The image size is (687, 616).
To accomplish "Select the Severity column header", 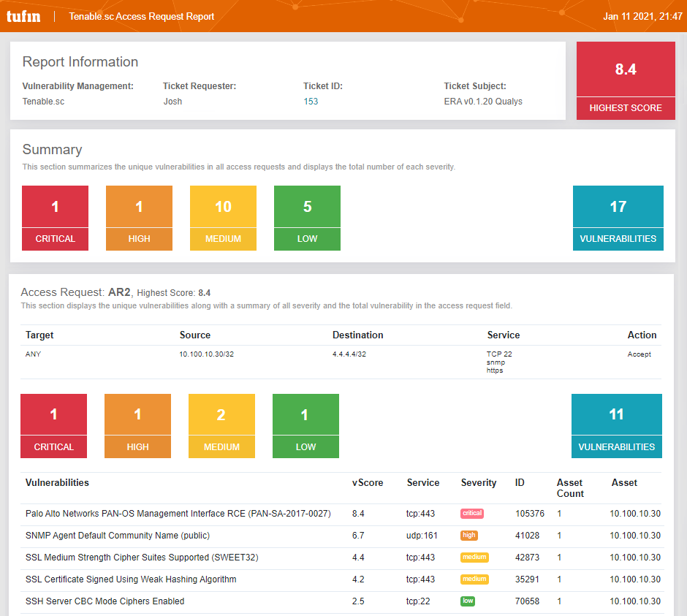I will click(479, 482).
